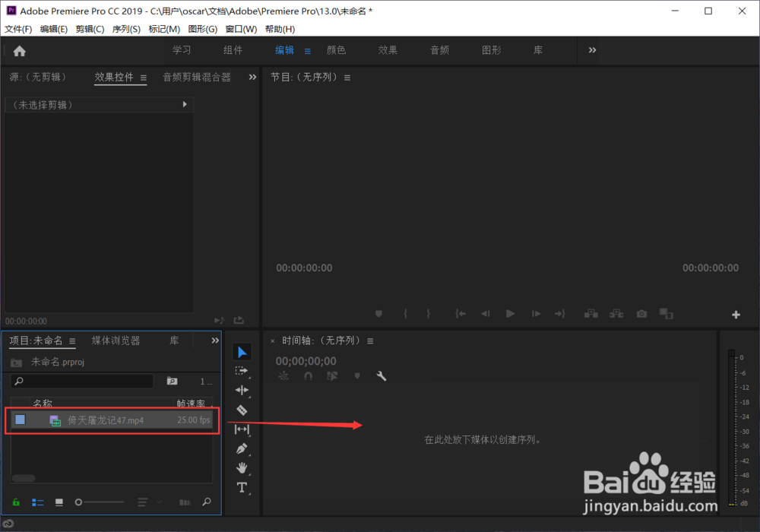
Task: Open Sort Icons menu in project panel
Action: click(x=142, y=502)
